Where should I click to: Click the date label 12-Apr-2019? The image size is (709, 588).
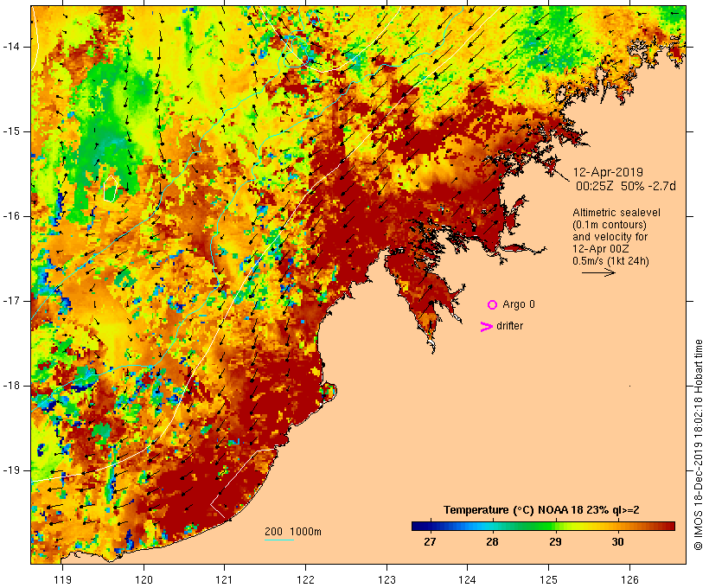click(x=608, y=172)
